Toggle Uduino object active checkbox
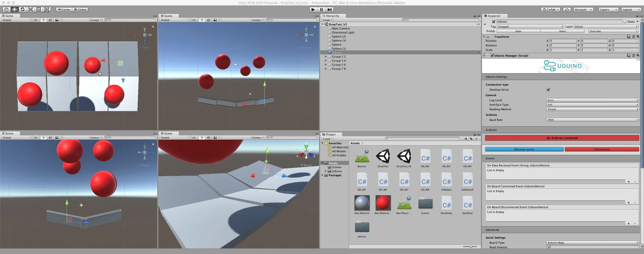The height and width of the screenshot is (254, 644). (x=494, y=22)
